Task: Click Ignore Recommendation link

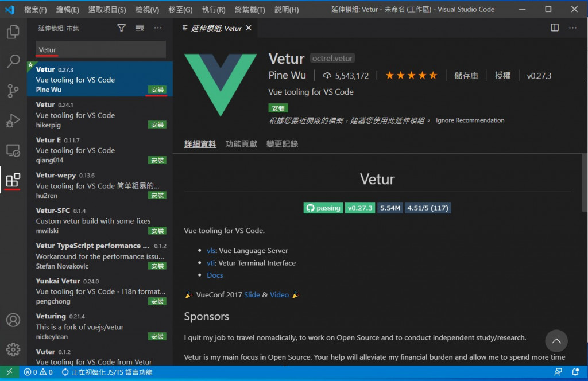Action: tap(470, 120)
